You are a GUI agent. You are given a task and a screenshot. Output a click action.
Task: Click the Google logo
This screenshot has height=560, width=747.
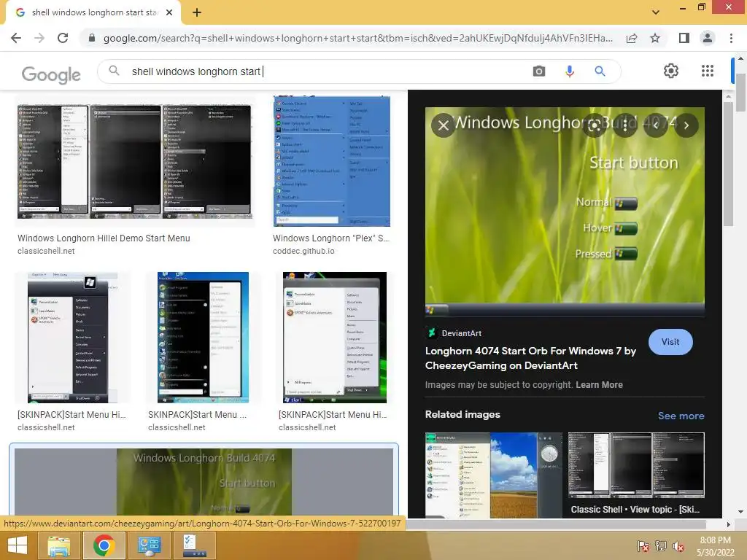pos(51,74)
